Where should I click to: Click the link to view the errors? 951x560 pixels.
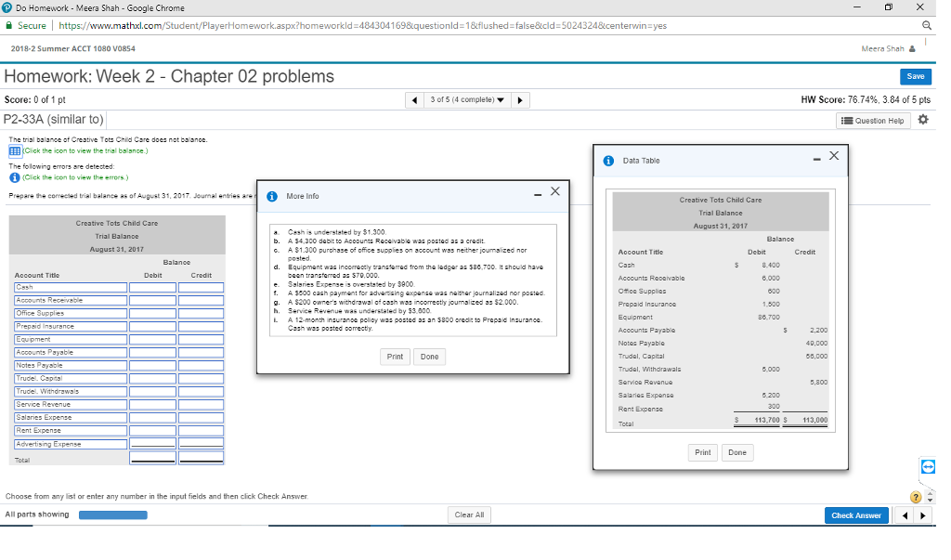click(x=75, y=177)
